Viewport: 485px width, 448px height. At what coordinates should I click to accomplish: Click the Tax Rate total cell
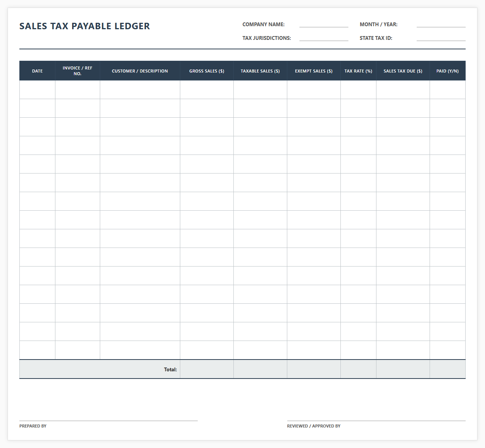(358, 369)
